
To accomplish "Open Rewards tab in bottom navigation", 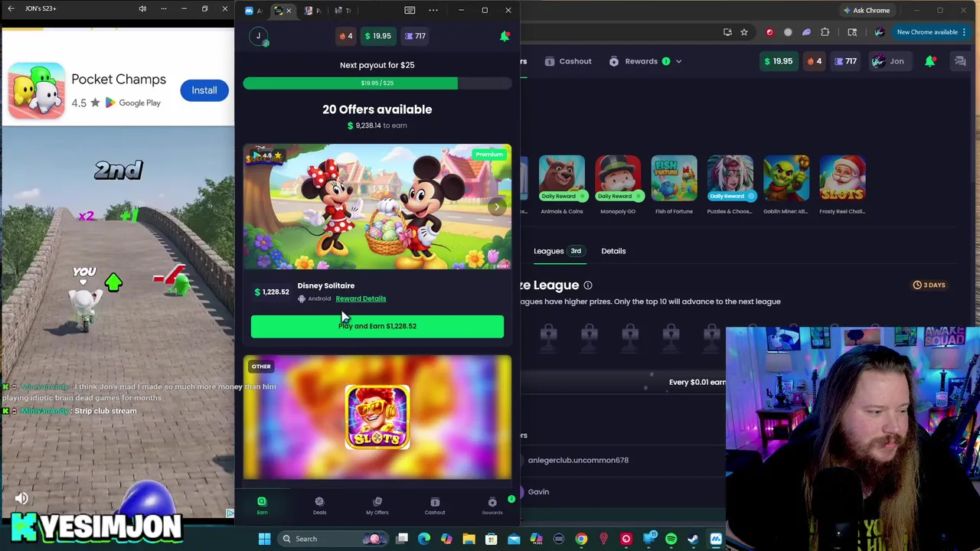I will (x=492, y=505).
